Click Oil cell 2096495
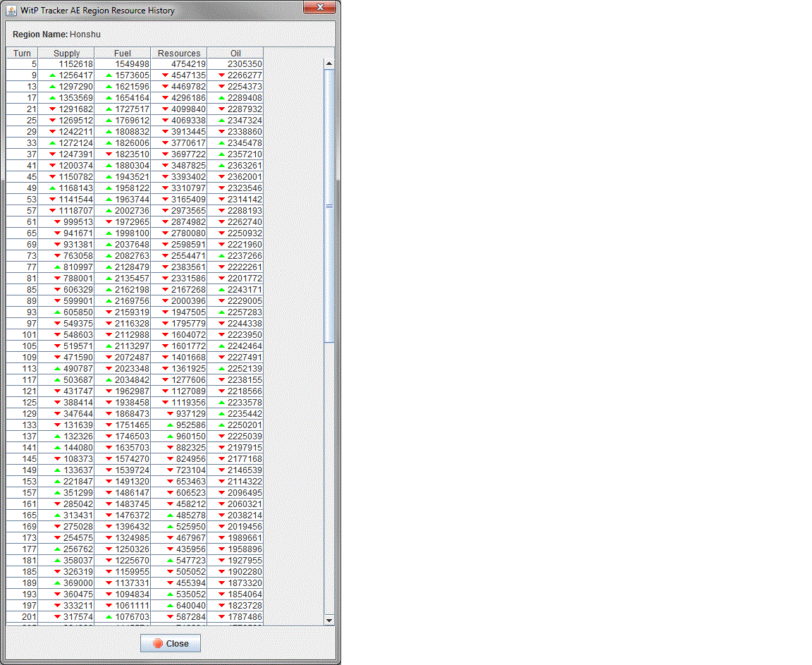 click(235, 492)
